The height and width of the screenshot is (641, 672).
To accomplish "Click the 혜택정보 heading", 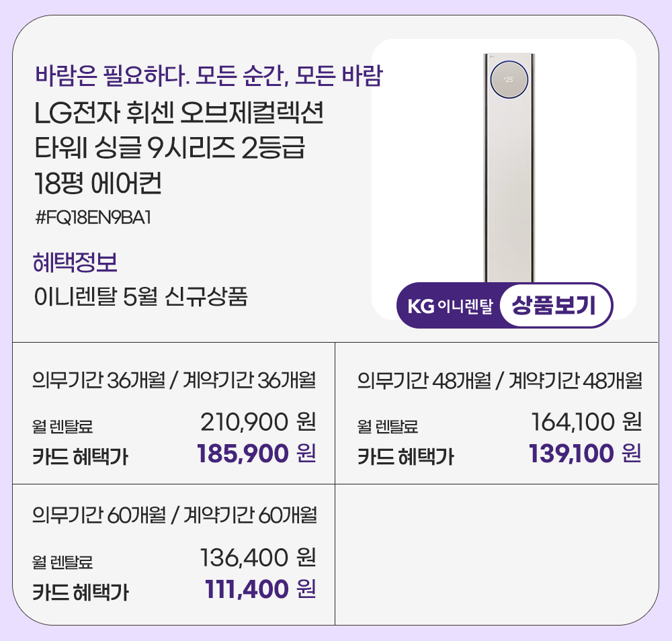I will 75,262.
